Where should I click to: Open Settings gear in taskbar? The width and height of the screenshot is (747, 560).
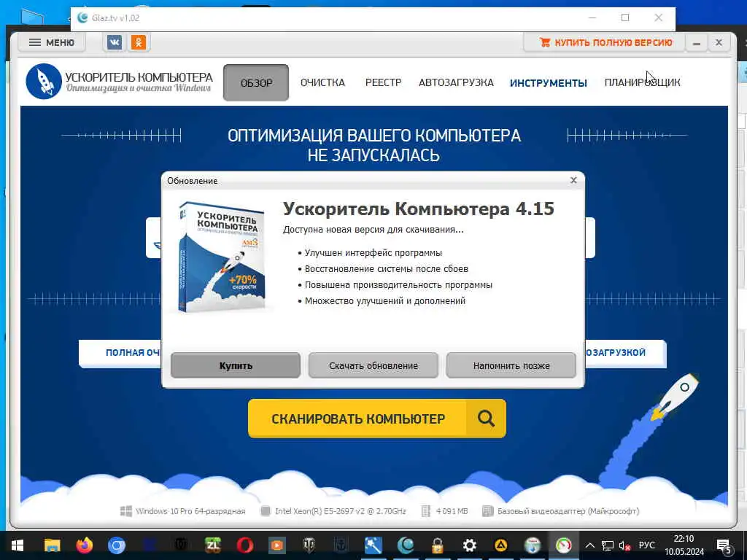469,545
